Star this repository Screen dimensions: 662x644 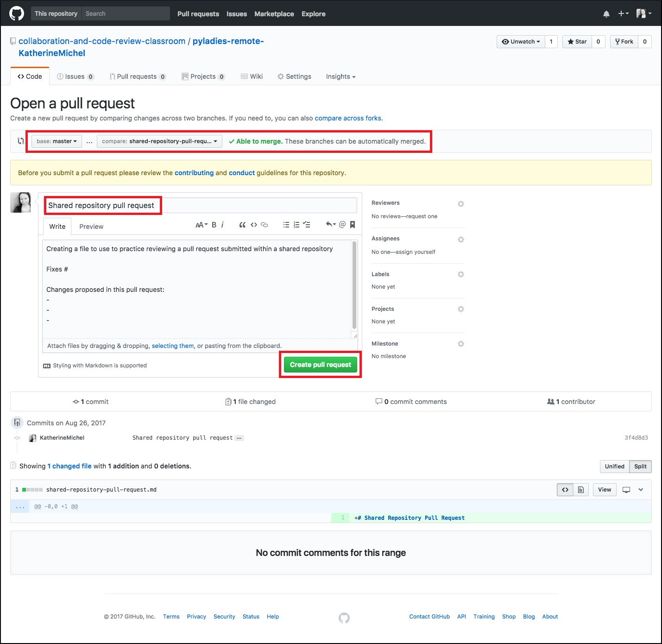pyautogui.click(x=577, y=42)
